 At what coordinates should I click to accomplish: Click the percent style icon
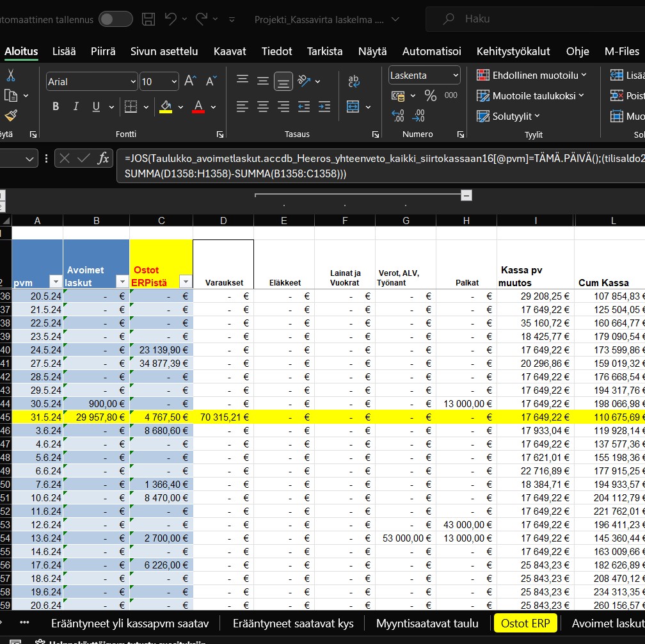coord(430,95)
